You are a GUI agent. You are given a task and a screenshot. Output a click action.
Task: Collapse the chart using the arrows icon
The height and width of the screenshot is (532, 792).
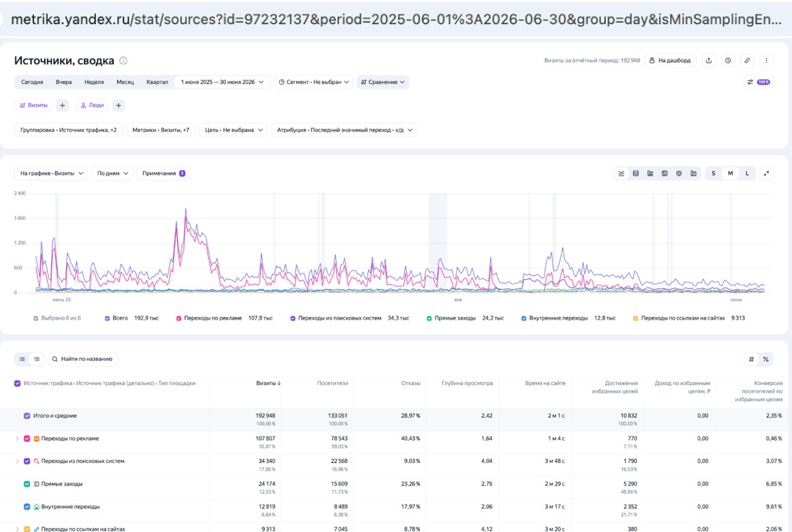[766, 173]
